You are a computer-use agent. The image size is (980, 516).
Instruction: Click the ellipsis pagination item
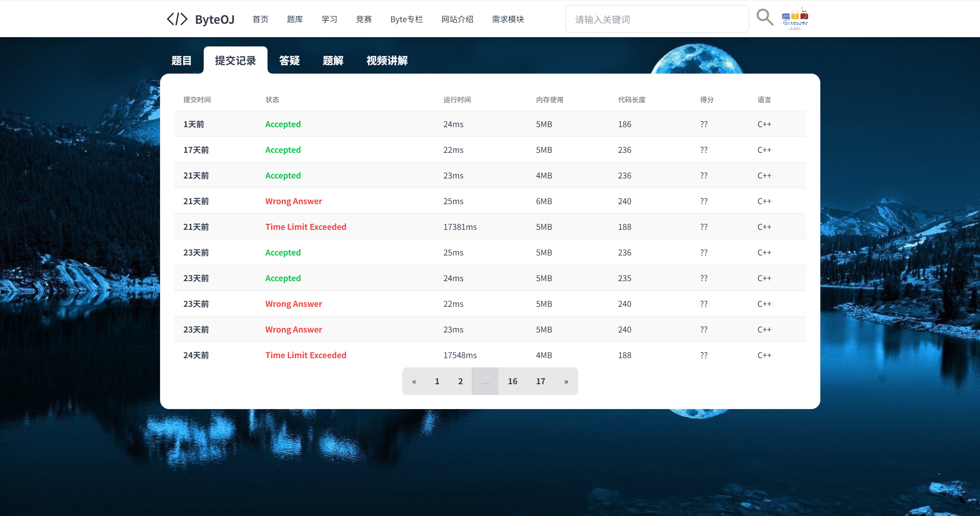[485, 381]
